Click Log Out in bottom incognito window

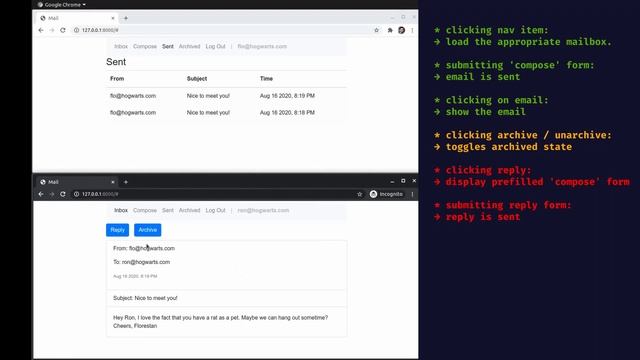pyautogui.click(x=216, y=210)
